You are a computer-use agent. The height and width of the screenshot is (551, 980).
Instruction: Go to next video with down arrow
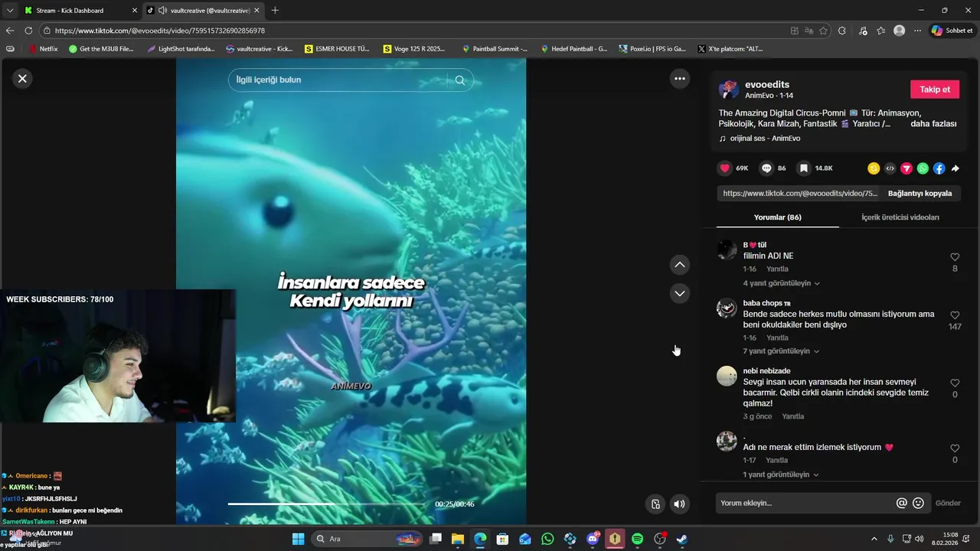(679, 293)
